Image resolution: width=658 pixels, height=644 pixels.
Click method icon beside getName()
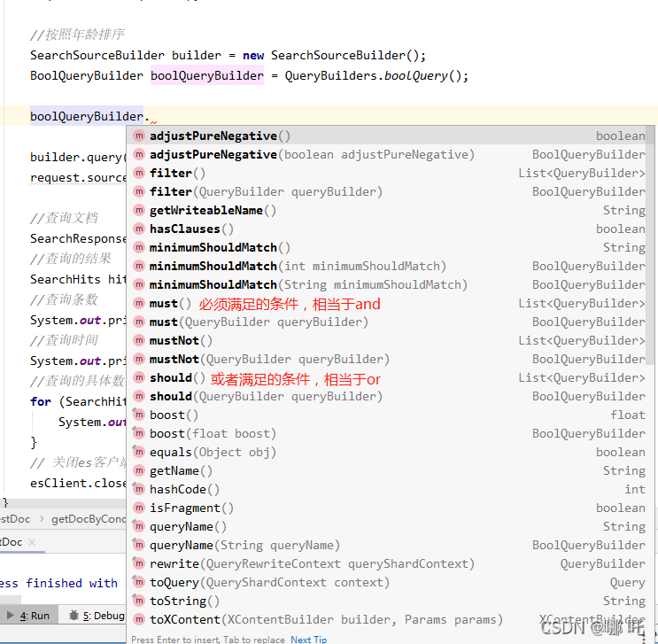139,470
